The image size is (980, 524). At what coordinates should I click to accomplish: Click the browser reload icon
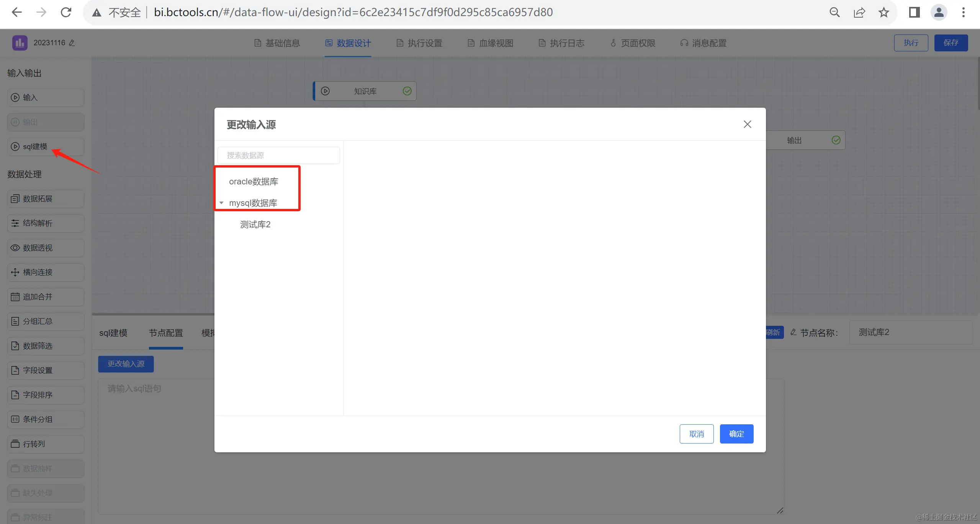[x=66, y=13]
